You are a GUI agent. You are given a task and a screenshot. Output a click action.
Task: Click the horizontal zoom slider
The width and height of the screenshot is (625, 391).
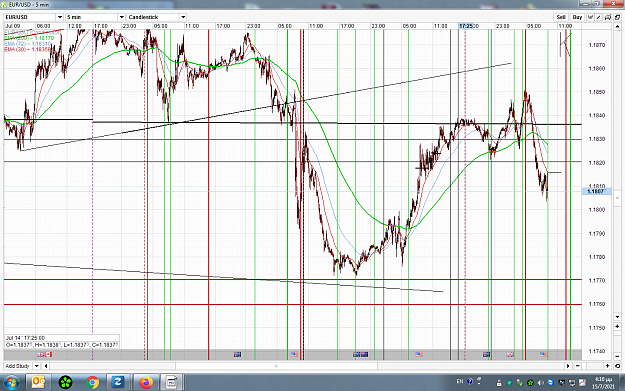point(592,366)
